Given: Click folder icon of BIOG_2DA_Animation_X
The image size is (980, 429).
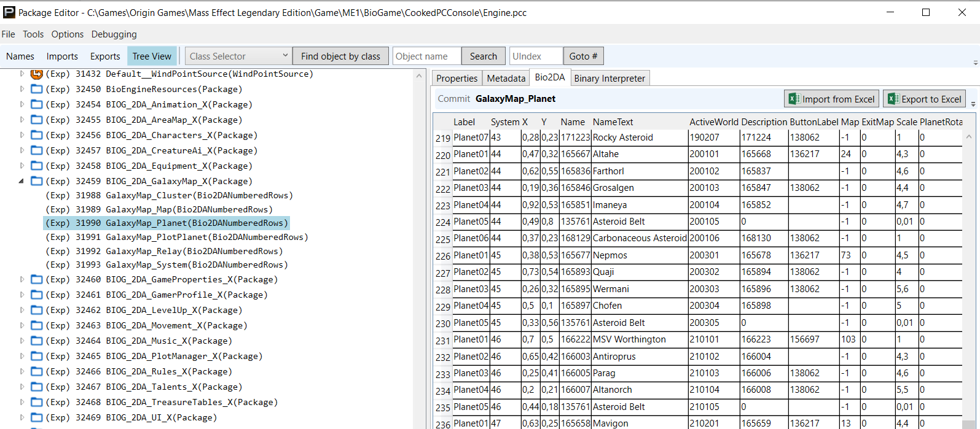Looking at the screenshot, I should [37, 104].
